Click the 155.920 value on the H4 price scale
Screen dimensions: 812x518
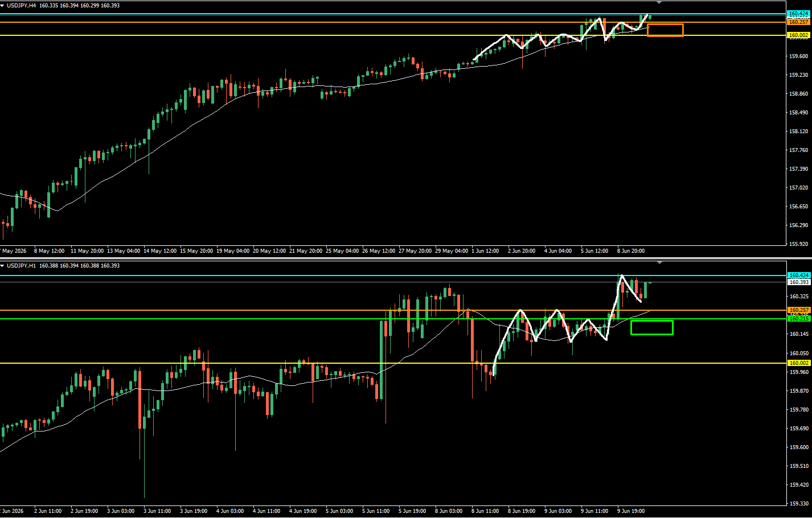point(799,244)
